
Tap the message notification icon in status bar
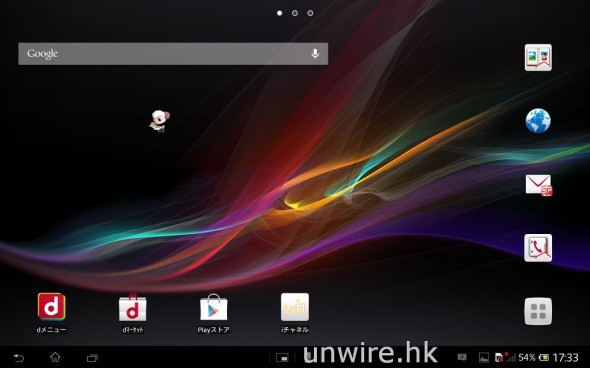coord(462,357)
